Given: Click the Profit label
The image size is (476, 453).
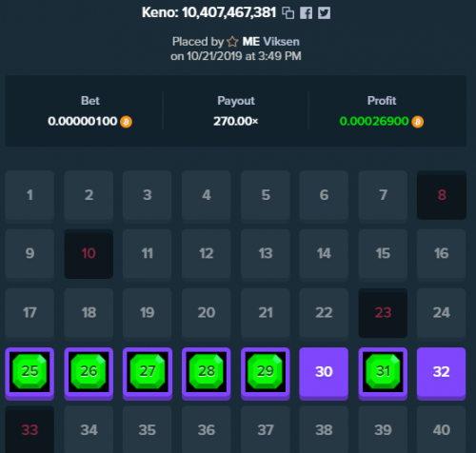Looking at the screenshot, I should [382, 101].
